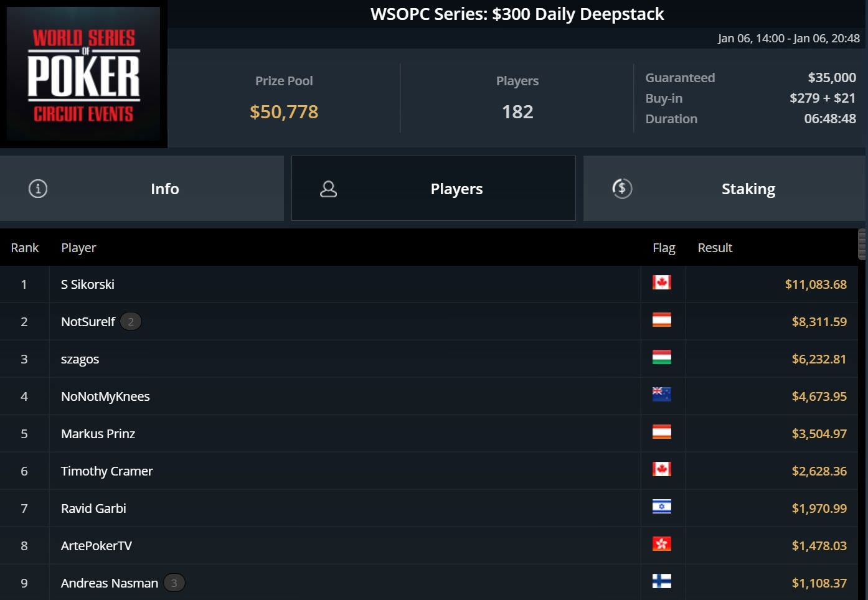This screenshot has width=868, height=600.
Task: Click the player list scrollbar handle
Action: [x=862, y=244]
